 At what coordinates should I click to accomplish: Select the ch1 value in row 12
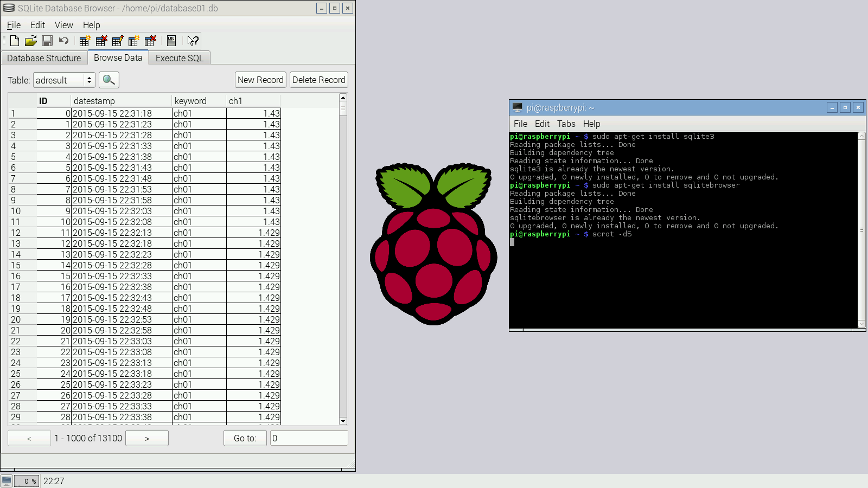click(253, 233)
